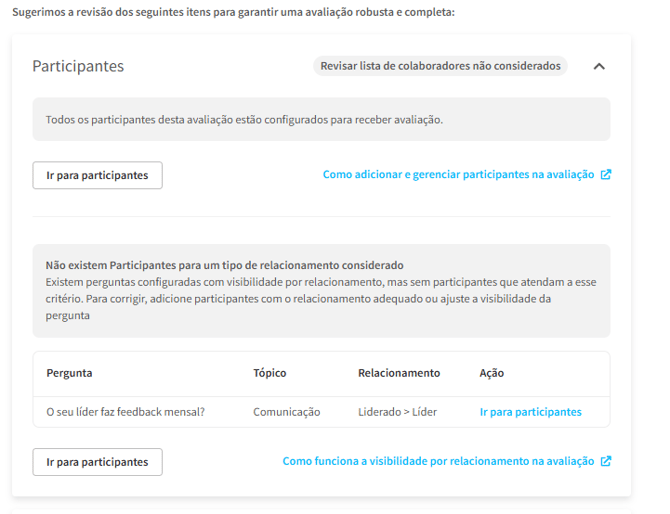Click external-link icon beside 'visibilidade por relacionamento'
The height and width of the screenshot is (514, 670).
(x=605, y=461)
